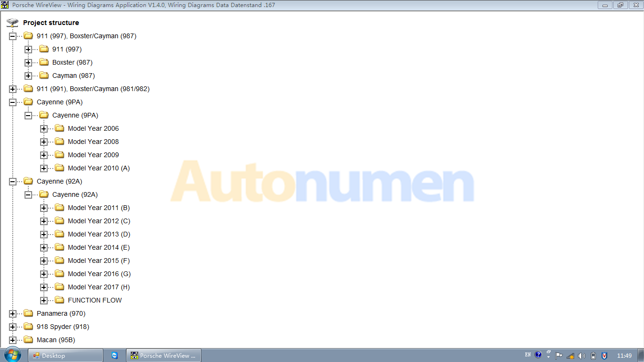
Task: Select the 911 (997) tree label
Action: tap(67, 49)
